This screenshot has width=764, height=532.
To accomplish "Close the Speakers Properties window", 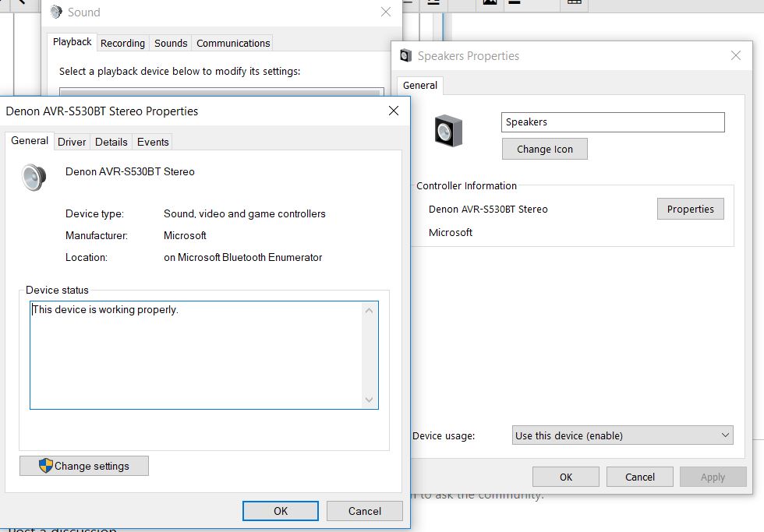I will tap(736, 55).
